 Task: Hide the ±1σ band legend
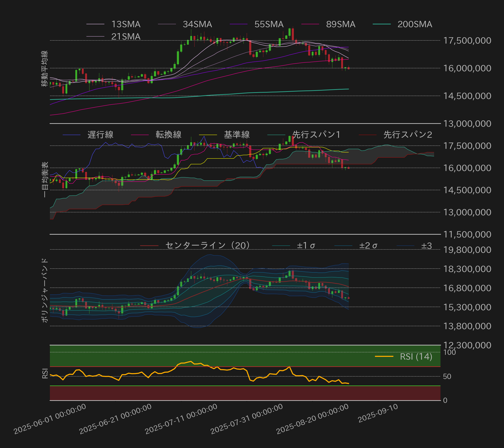click(x=306, y=246)
